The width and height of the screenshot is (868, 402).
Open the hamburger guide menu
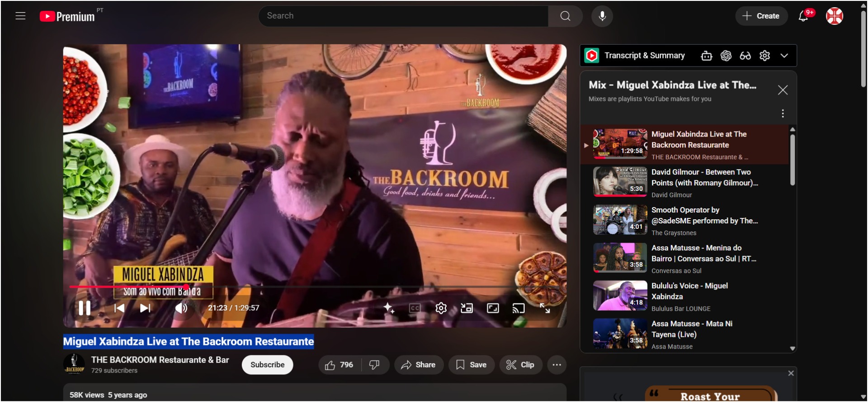pyautogui.click(x=20, y=16)
